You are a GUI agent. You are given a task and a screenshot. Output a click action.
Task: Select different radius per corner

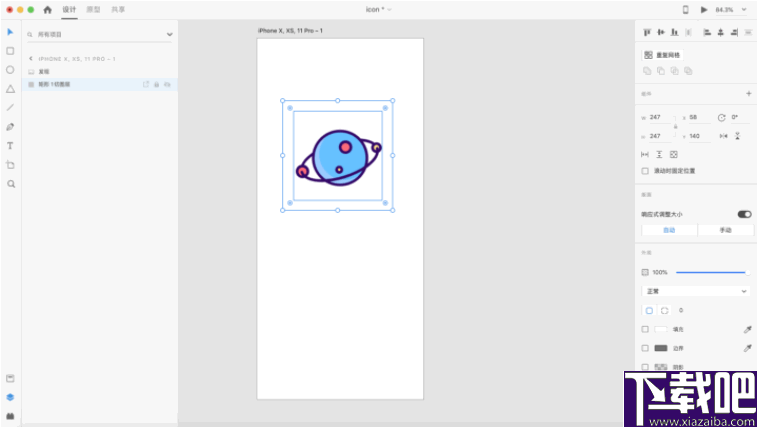(x=665, y=310)
